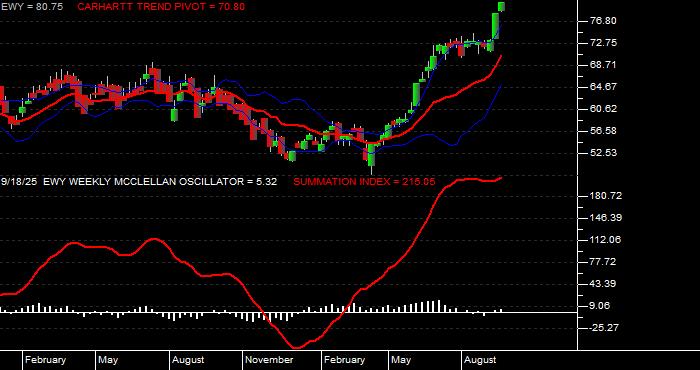The height and width of the screenshot is (370, 700).
Task: Click price axis value 64.67
Action: (x=604, y=87)
